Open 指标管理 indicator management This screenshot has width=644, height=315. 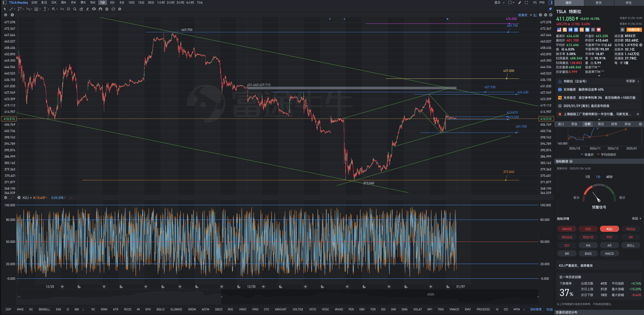coord(536,309)
